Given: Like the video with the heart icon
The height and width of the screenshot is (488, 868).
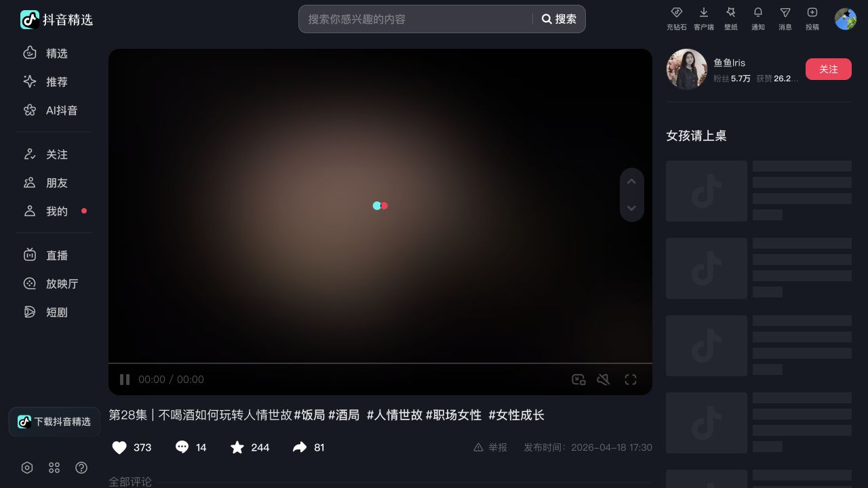Looking at the screenshot, I should [x=119, y=447].
